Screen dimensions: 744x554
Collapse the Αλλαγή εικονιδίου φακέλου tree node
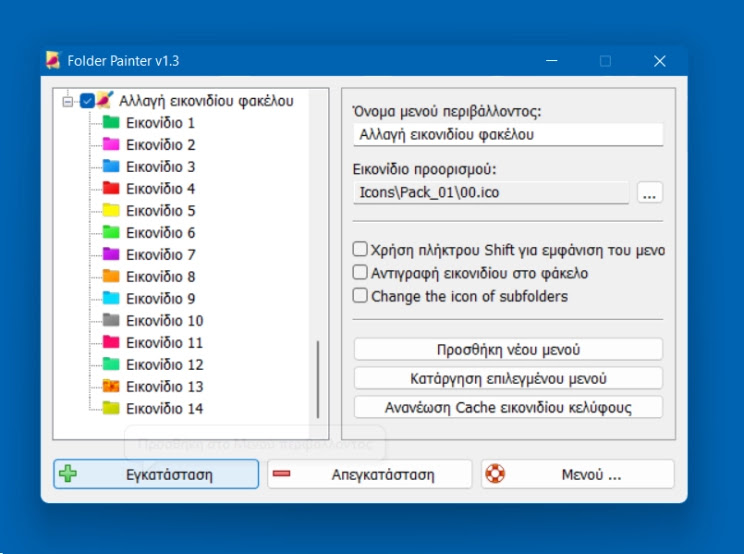coord(68,101)
